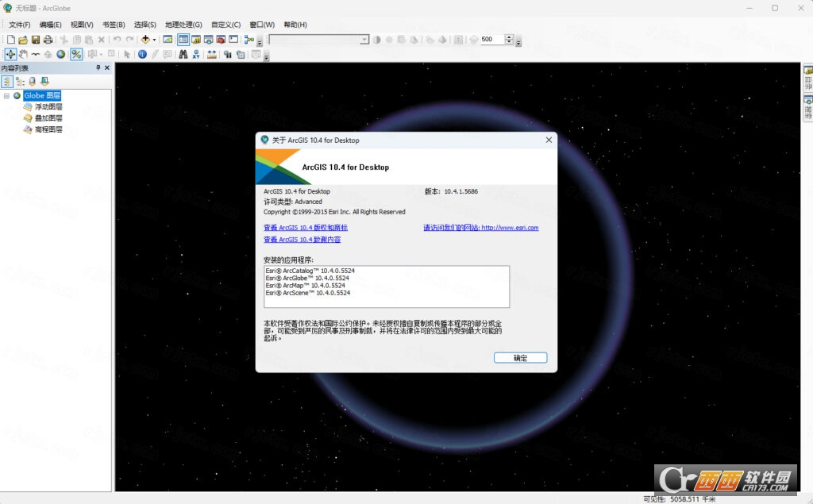This screenshot has width=813, height=504.
Task: Select the Globe 图层 tree item
Action: (42, 95)
